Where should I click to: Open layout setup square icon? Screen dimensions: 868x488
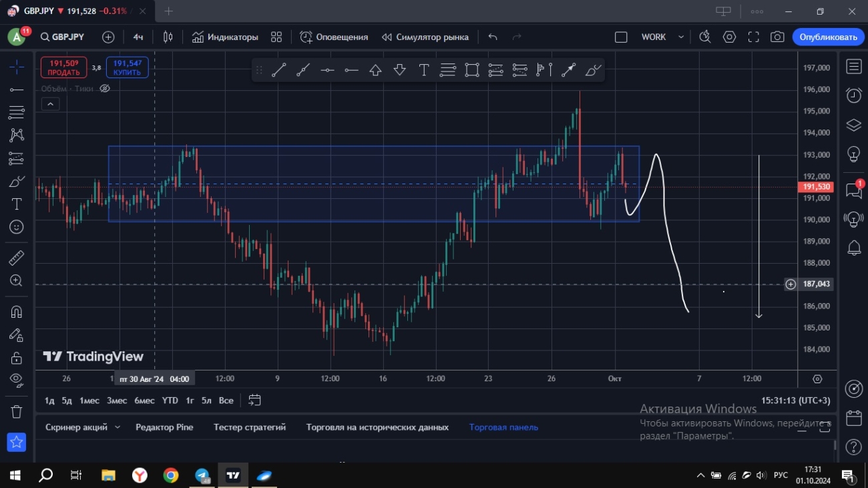621,37
